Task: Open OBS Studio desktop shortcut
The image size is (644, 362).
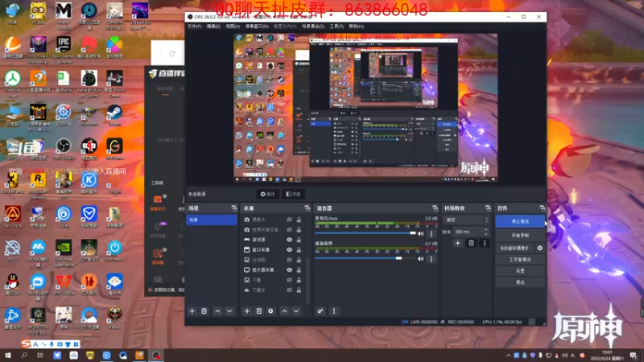Action: pyautogui.click(x=64, y=149)
